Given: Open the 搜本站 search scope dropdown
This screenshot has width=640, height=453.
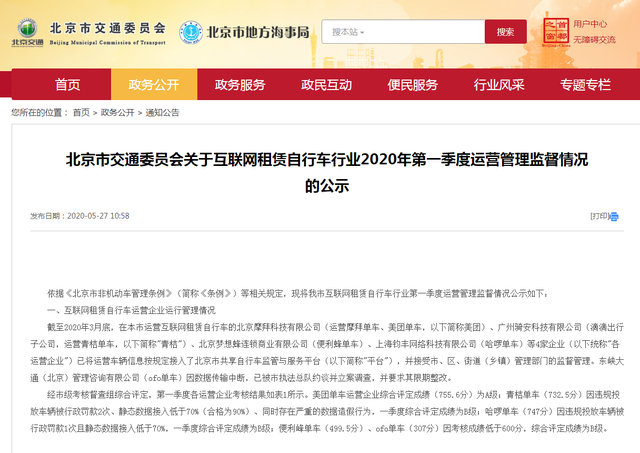Looking at the screenshot, I should [x=352, y=32].
